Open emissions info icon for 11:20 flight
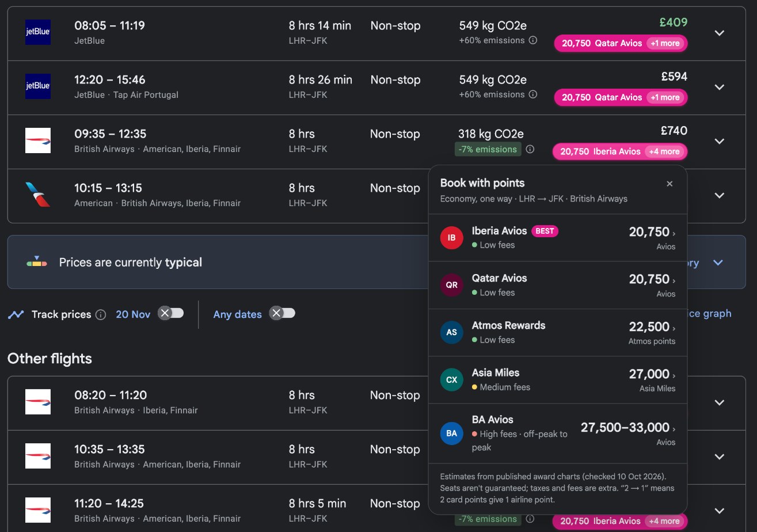Viewport: 757px width, 532px height. (530, 519)
